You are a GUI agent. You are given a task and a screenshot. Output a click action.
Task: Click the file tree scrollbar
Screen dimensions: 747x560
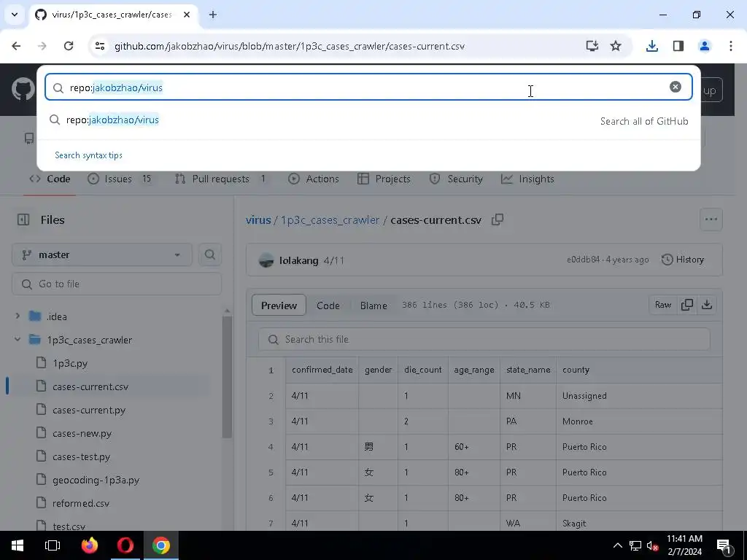(x=228, y=376)
